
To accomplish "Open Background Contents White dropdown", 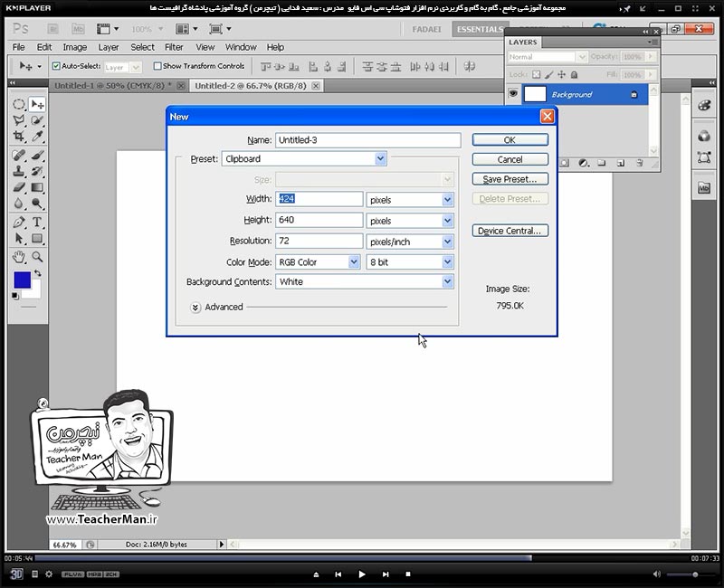I will click(x=365, y=281).
